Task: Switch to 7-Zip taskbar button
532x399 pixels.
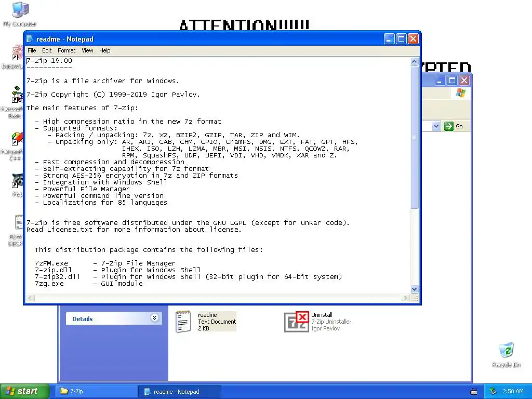Action: (97, 391)
